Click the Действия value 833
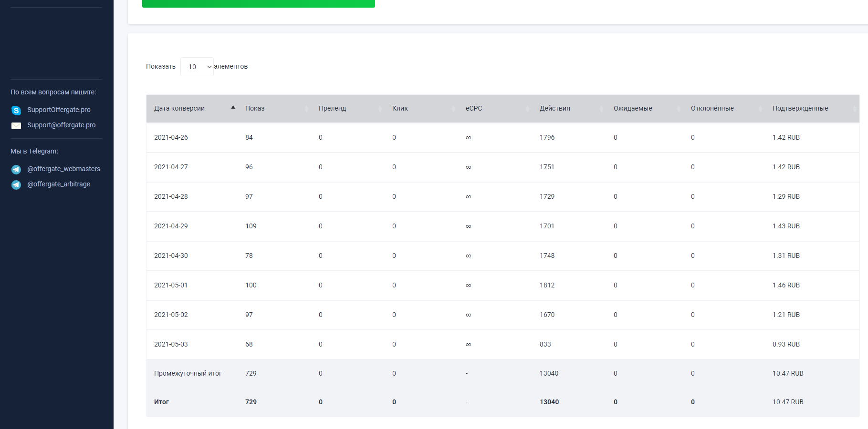868x429 pixels. click(545, 344)
